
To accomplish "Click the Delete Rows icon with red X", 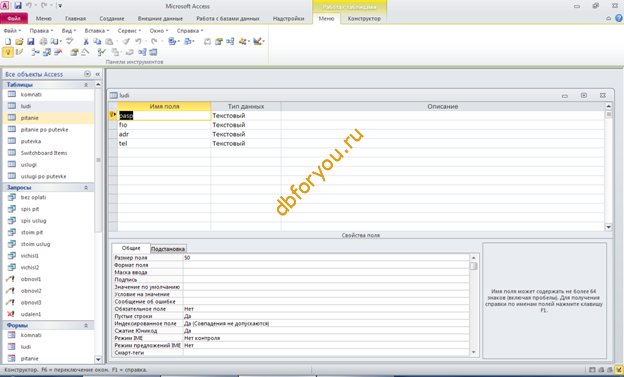I will 58,52.
